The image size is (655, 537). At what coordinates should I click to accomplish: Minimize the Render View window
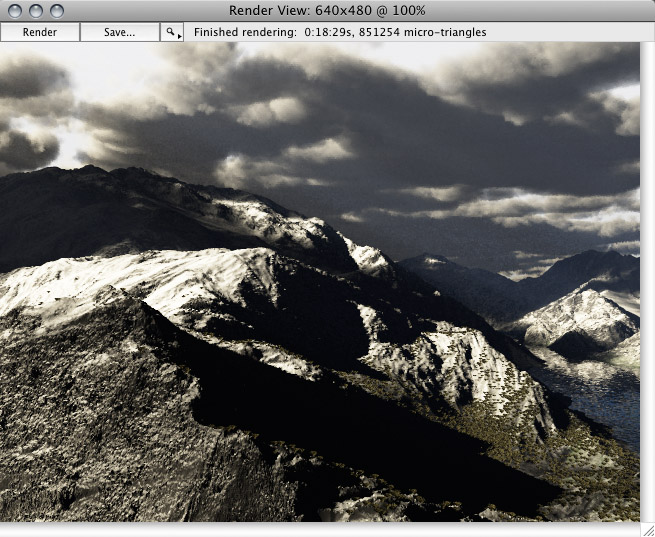[x=36, y=11]
